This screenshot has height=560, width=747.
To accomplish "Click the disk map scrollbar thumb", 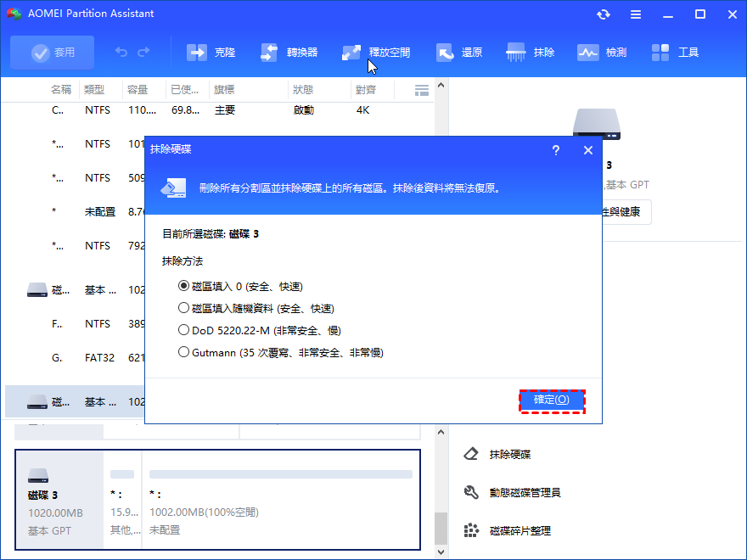I will point(441,528).
